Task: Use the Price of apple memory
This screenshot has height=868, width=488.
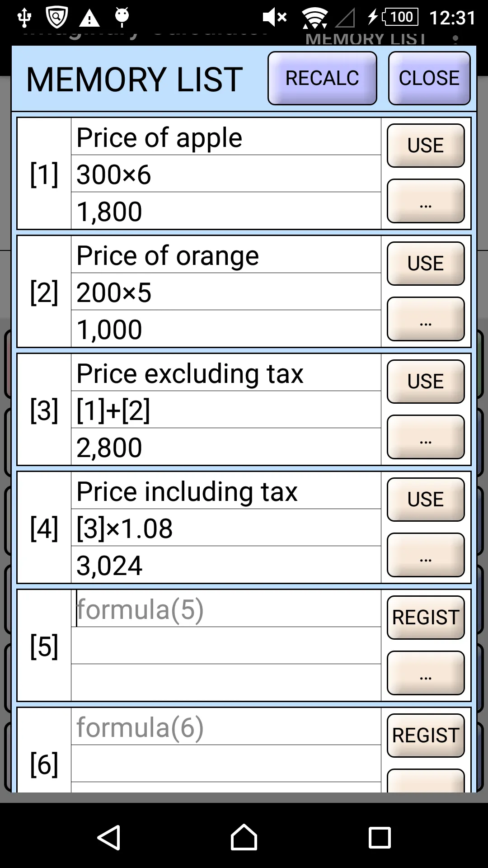Action: coord(426,146)
